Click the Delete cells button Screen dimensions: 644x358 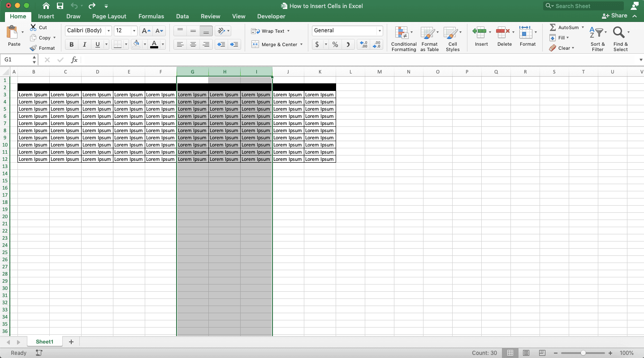504,36
